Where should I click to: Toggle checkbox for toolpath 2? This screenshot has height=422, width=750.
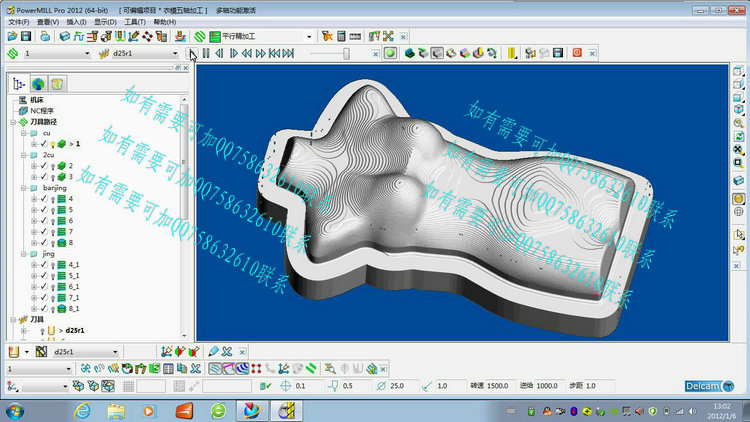click(x=44, y=166)
